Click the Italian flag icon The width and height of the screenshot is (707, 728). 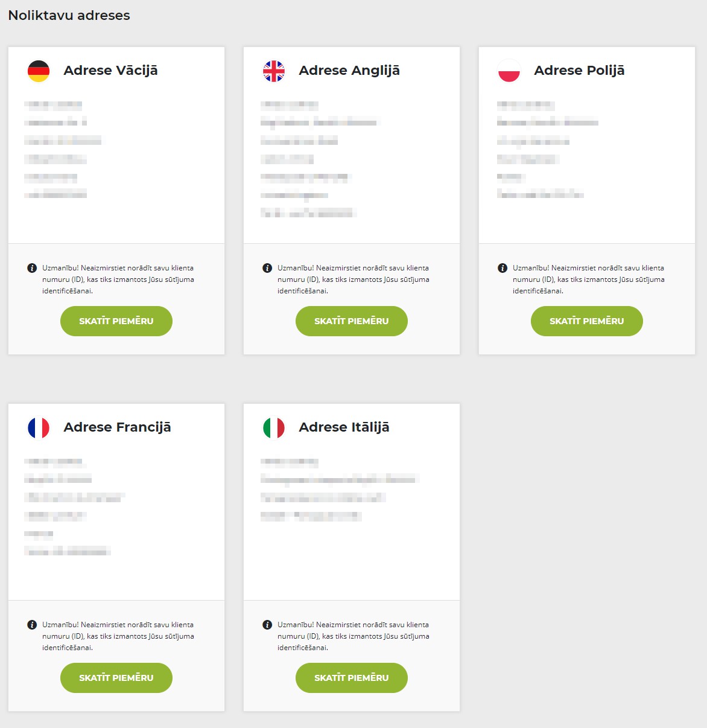[x=274, y=428]
